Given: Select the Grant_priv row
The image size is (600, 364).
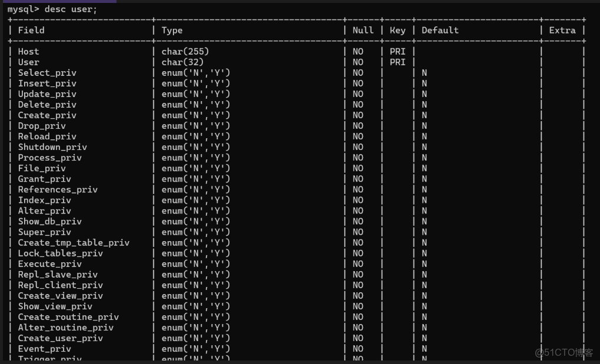Looking at the screenshot, I should pyautogui.click(x=45, y=179).
